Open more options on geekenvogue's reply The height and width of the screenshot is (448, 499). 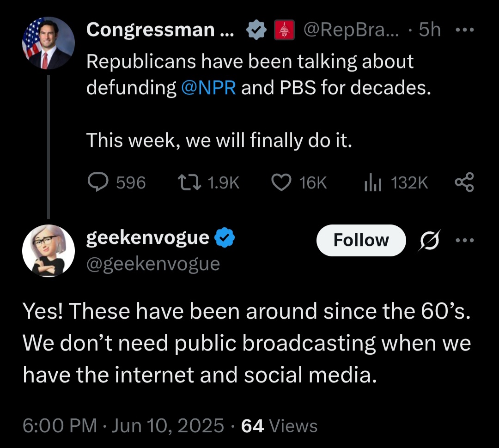click(464, 240)
